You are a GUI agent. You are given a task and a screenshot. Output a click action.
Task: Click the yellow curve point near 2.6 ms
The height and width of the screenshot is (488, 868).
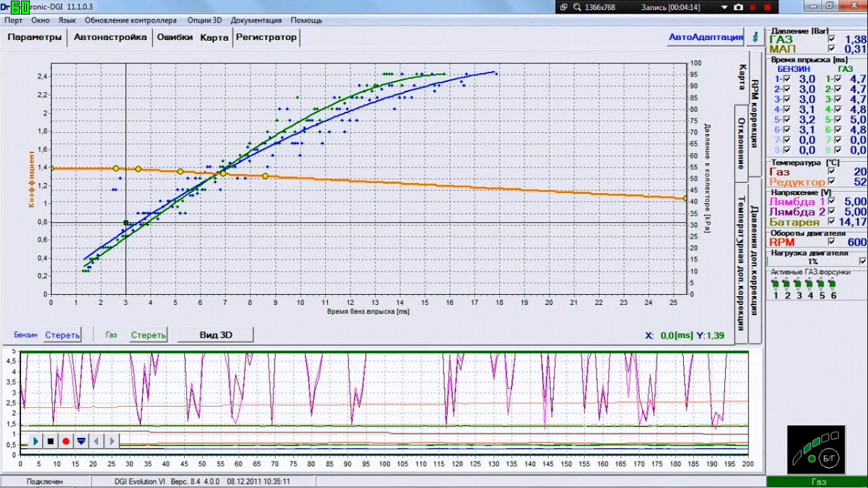tap(116, 168)
